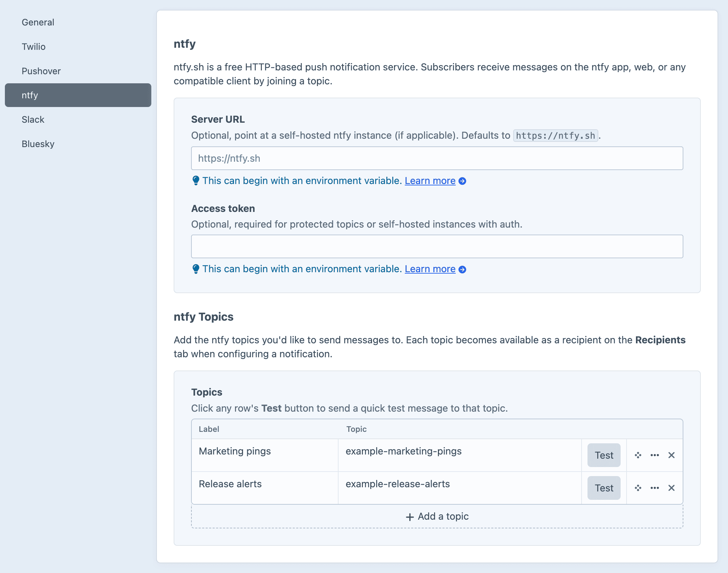Image resolution: width=728 pixels, height=573 pixels.
Task: Edit the example-marketing-pings topic cell
Action: coord(460,455)
